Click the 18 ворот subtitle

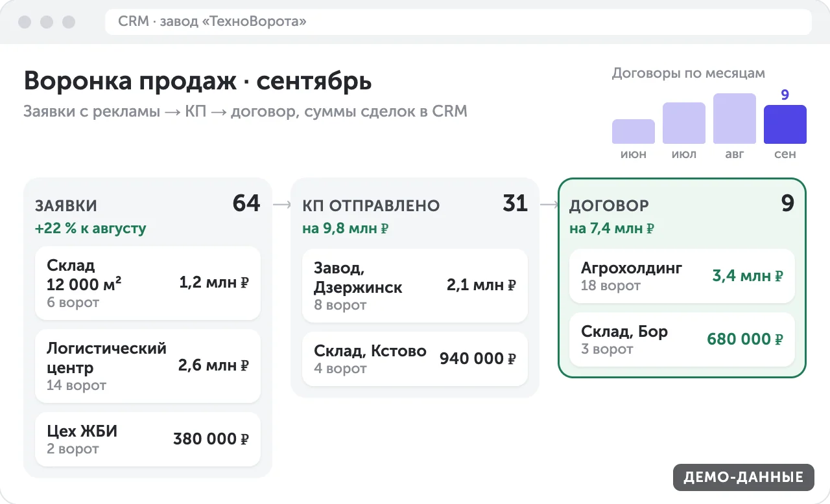611,286
